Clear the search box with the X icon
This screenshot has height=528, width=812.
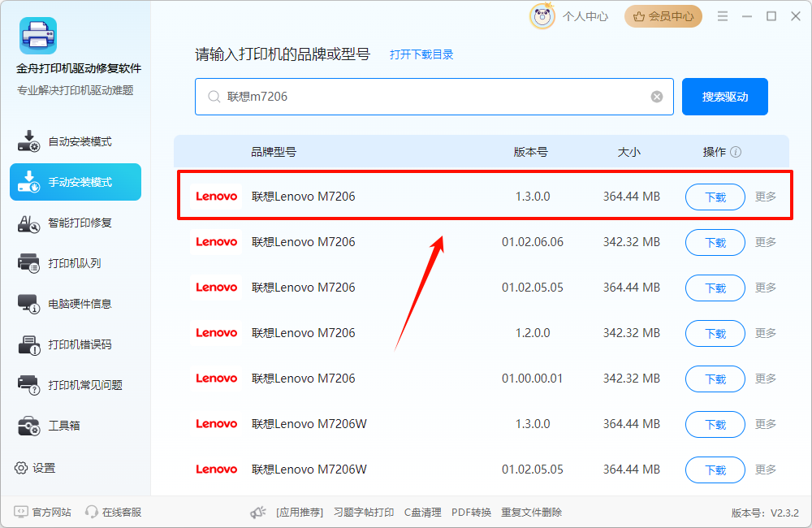click(x=656, y=96)
